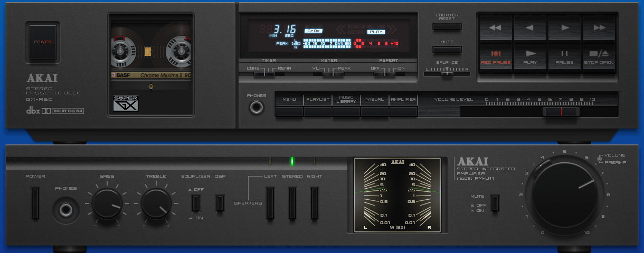Click the VOLUME / PREAMP selector indicator
644x253 pixels.
[x=600, y=158]
